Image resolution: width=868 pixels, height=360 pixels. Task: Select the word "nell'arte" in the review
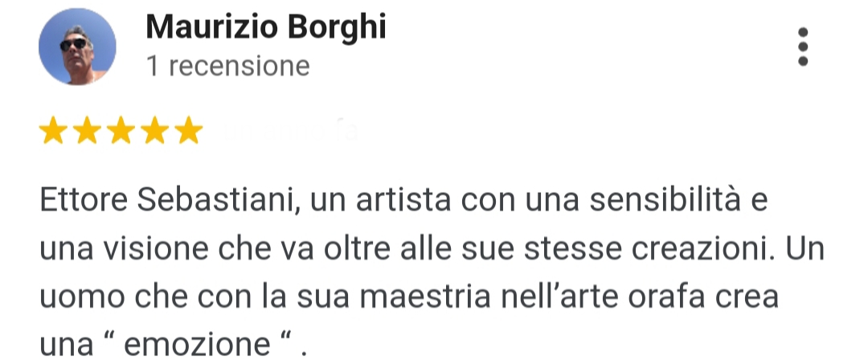(559, 297)
